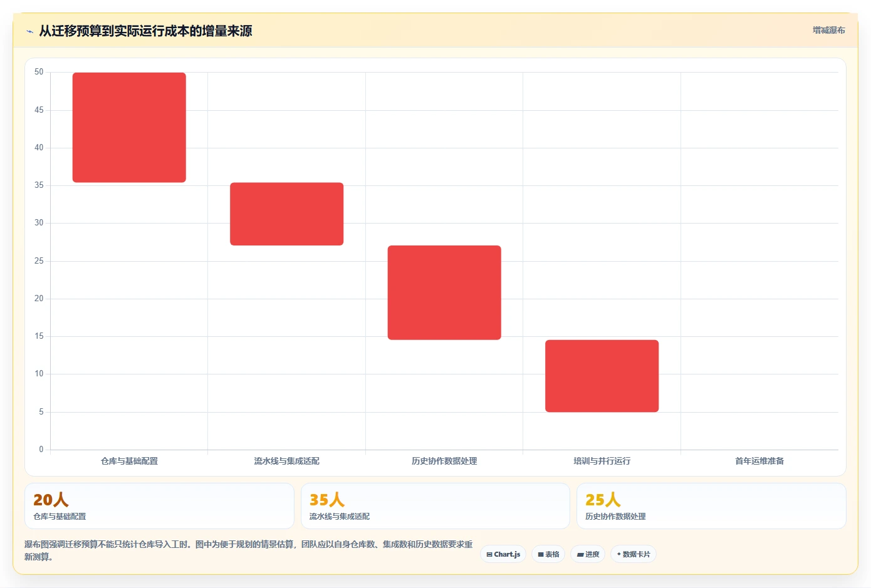Open the Chart.js chip

503,554
